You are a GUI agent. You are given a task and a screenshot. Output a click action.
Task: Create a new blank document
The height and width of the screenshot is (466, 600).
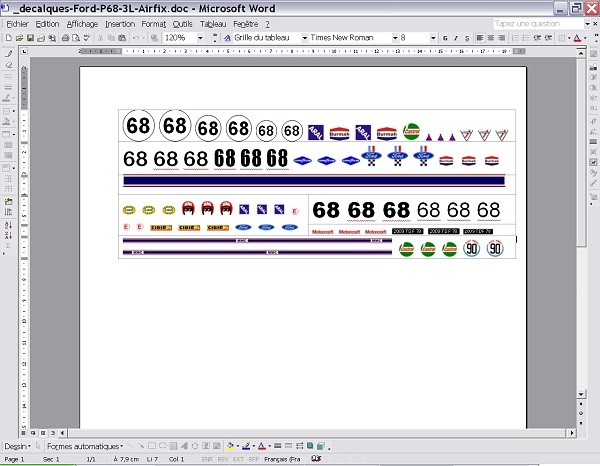click(x=8, y=38)
